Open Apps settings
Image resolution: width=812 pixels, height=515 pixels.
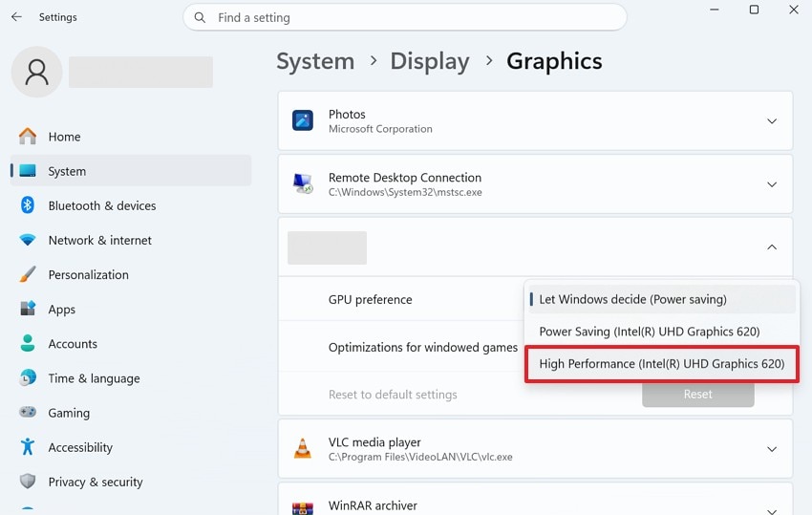131,309
